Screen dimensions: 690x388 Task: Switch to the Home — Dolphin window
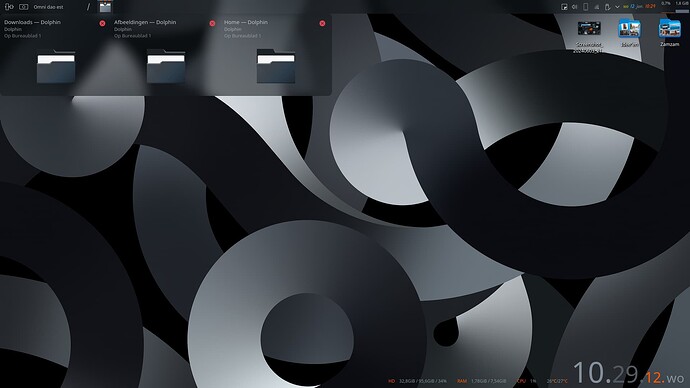tap(275, 55)
